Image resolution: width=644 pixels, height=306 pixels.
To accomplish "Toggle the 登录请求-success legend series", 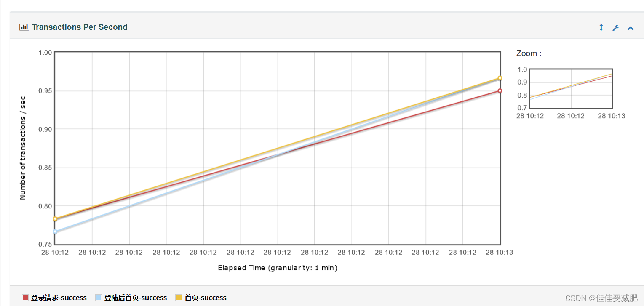I will coord(54,298).
